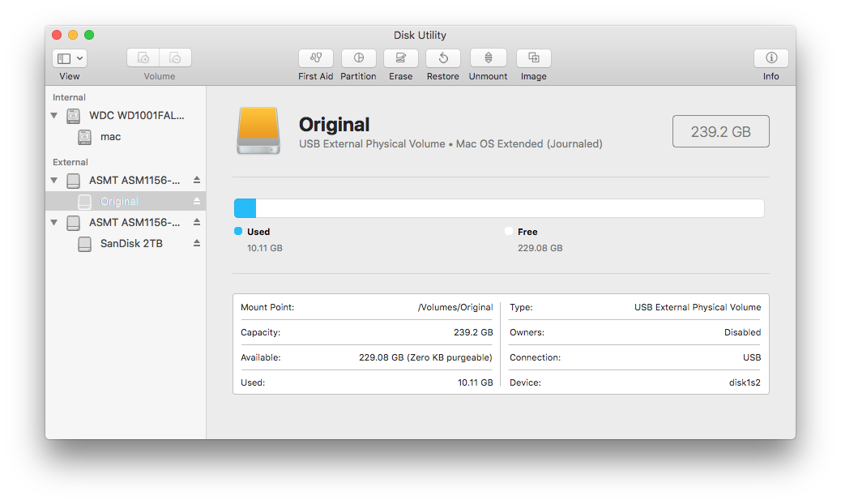The height and width of the screenshot is (504, 841).
Task: Select the Original volume in sidebar
Action: (x=126, y=201)
